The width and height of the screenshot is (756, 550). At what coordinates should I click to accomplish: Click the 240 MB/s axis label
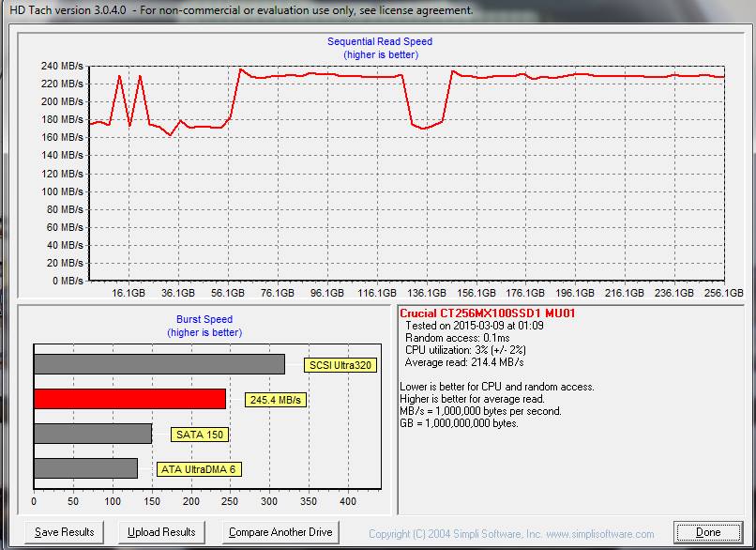point(62,66)
